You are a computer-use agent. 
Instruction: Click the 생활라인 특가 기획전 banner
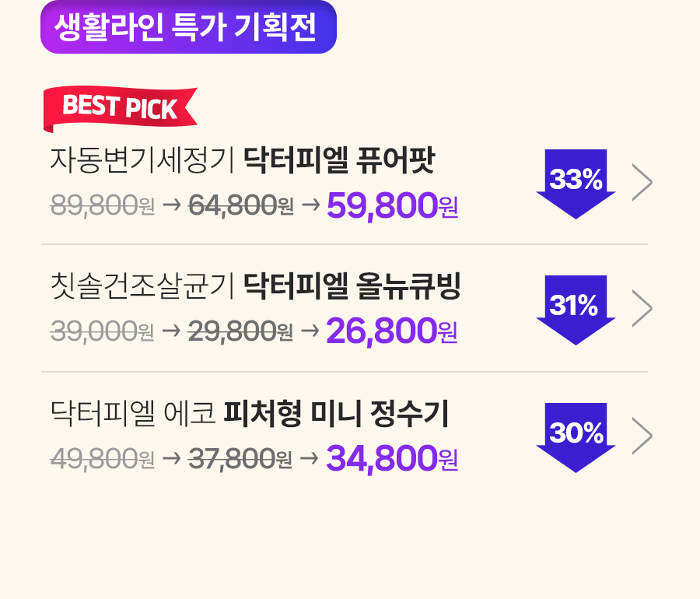pyautogui.click(x=188, y=27)
